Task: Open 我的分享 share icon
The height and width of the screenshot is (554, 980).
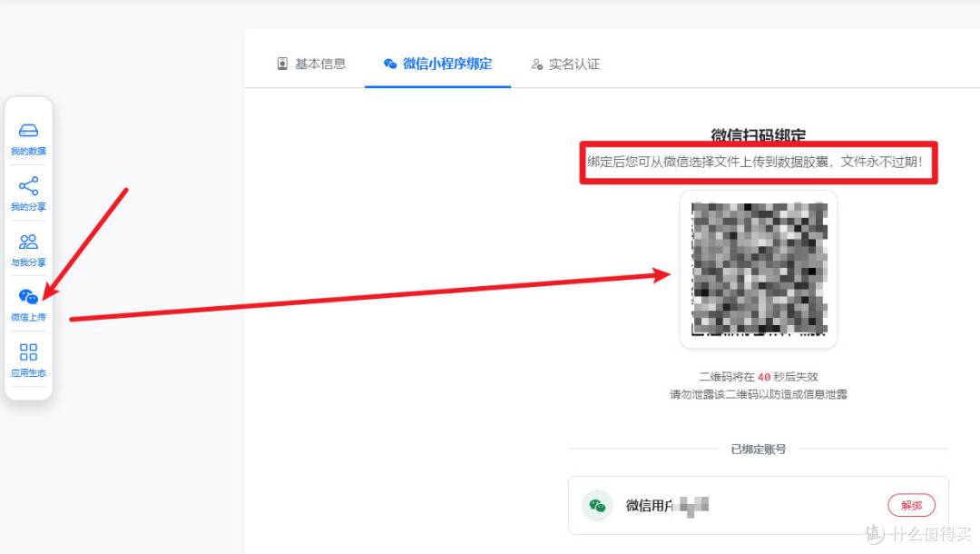Action: click(28, 186)
